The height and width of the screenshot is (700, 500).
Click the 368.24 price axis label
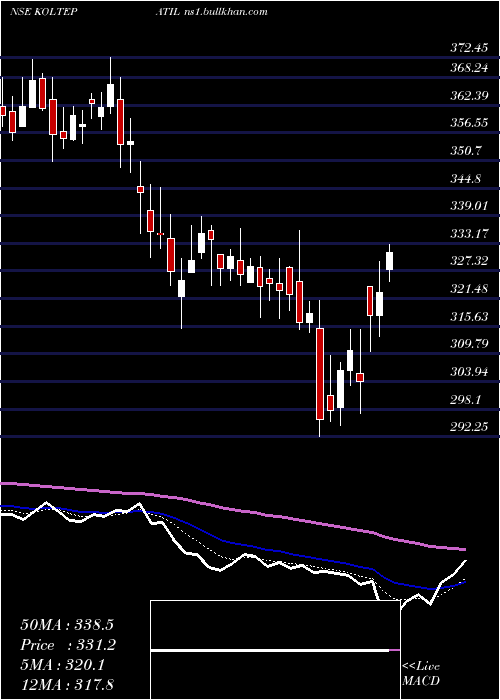[x=469, y=67]
